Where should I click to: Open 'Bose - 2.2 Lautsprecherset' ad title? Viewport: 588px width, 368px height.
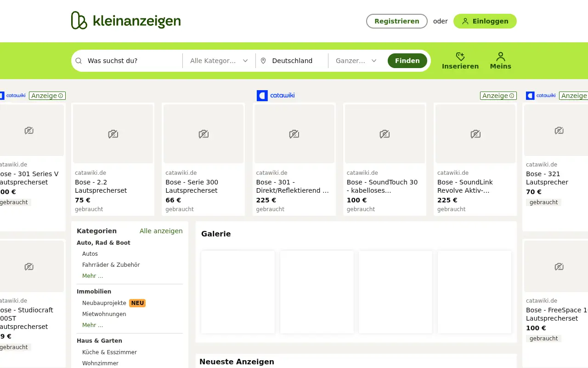[x=101, y=186]
